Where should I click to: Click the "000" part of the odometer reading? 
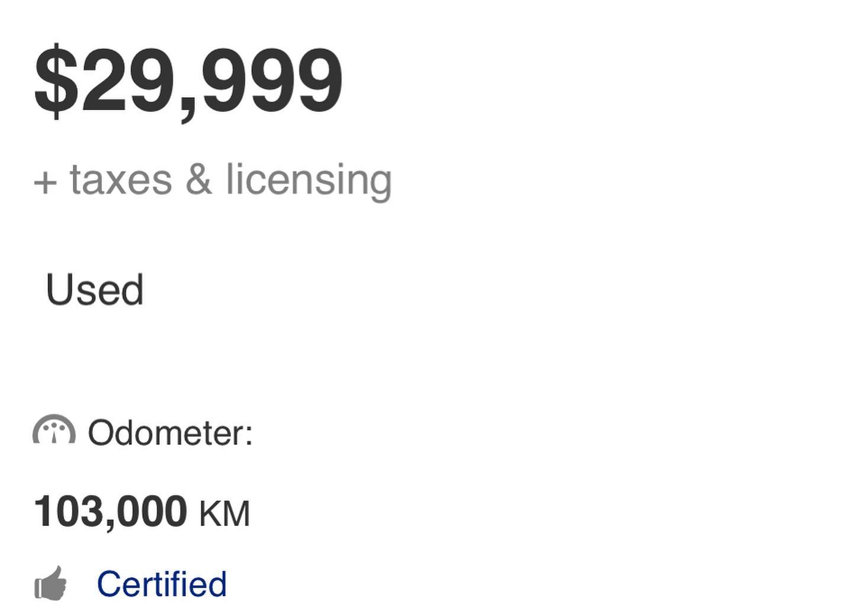(152, 511)
